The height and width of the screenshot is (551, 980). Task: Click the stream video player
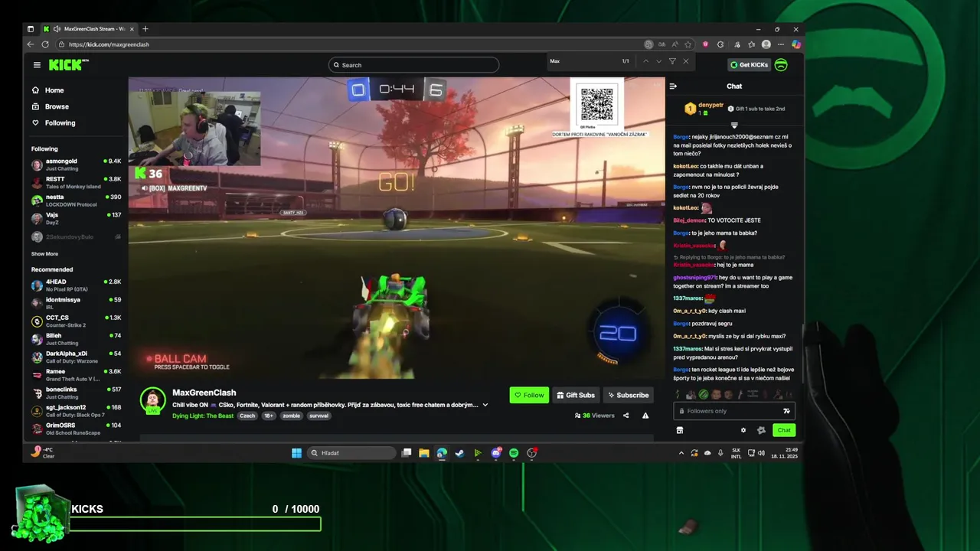pos(397,227)
